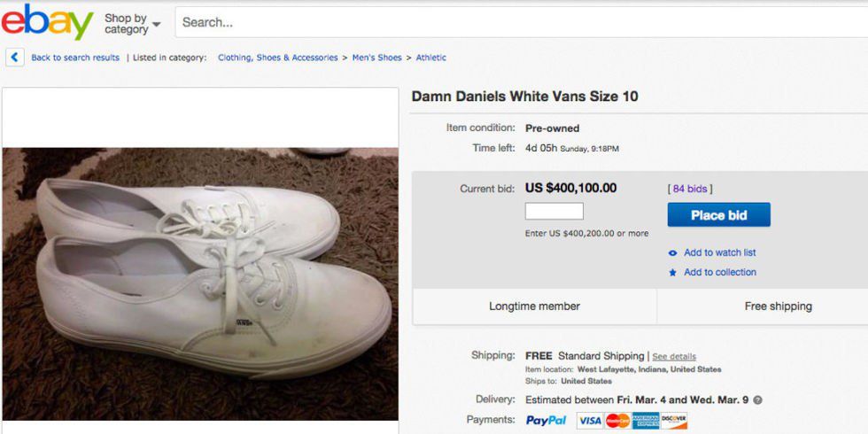Click the white Vans product photo
The width and height of the screenshot is (868, 434).
click(200, 283)
